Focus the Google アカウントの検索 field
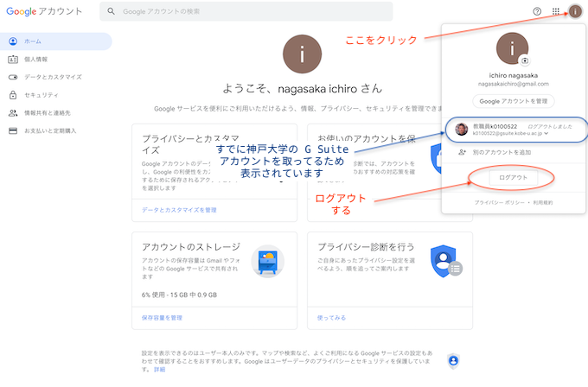Image resolution: width=588 pixels, height=387 pixels. click(246, 11)
